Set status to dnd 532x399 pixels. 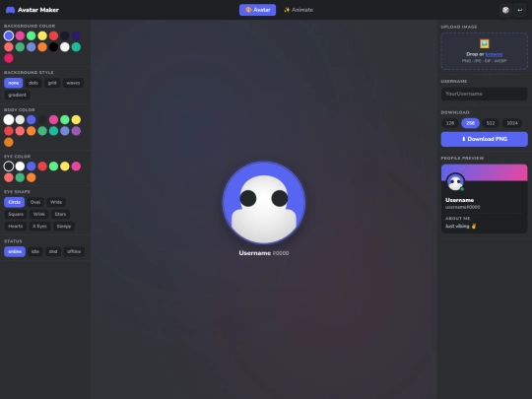tap(53, 251)
